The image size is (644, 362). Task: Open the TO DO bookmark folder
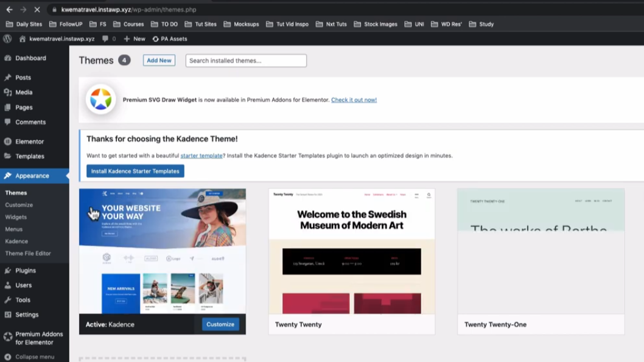[164, 24]
